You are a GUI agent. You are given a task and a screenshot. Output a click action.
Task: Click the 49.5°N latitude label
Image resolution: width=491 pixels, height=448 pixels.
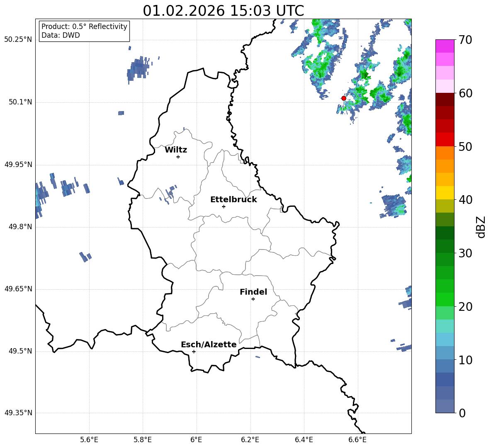(x=20, y=351)
